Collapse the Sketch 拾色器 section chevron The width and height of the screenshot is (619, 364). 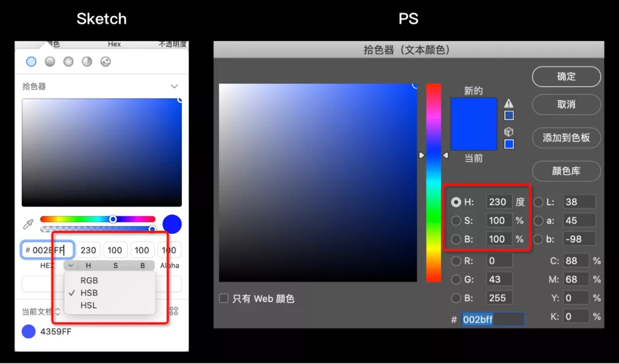(x=174, y=86)
